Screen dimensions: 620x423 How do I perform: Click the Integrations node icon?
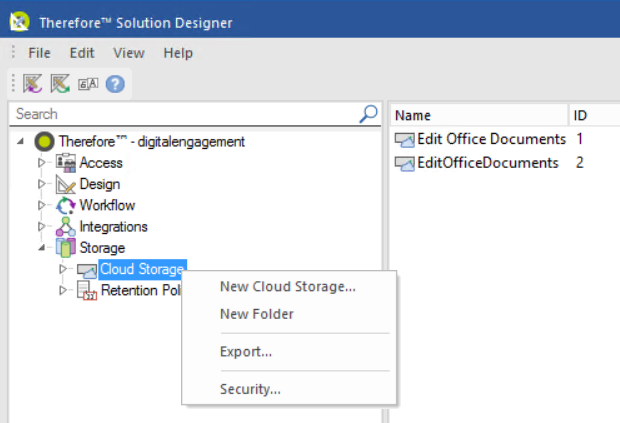[x=66, y=227]
